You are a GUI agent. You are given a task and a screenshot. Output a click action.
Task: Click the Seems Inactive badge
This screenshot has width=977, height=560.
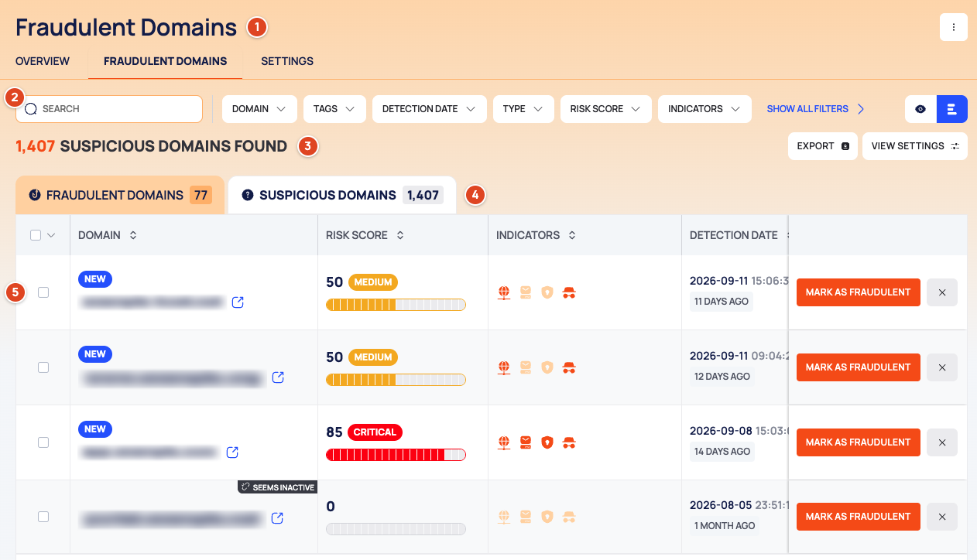[277, 487]
